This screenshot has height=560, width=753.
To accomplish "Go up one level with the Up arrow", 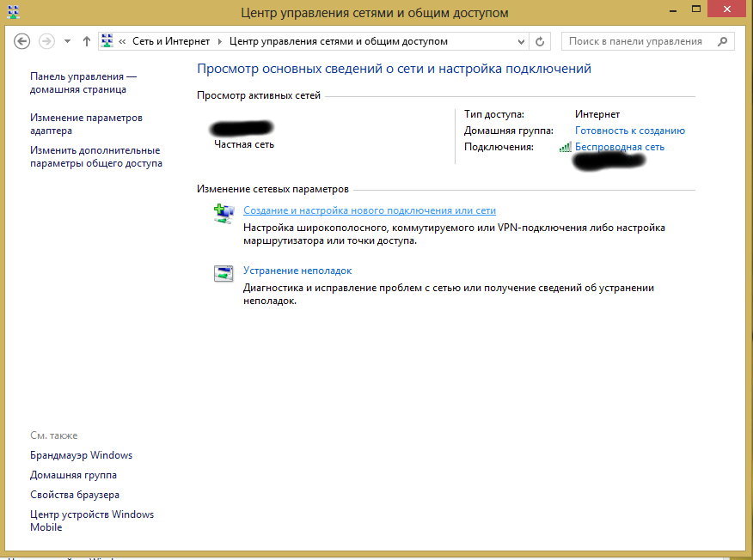I will pos(87,41).
